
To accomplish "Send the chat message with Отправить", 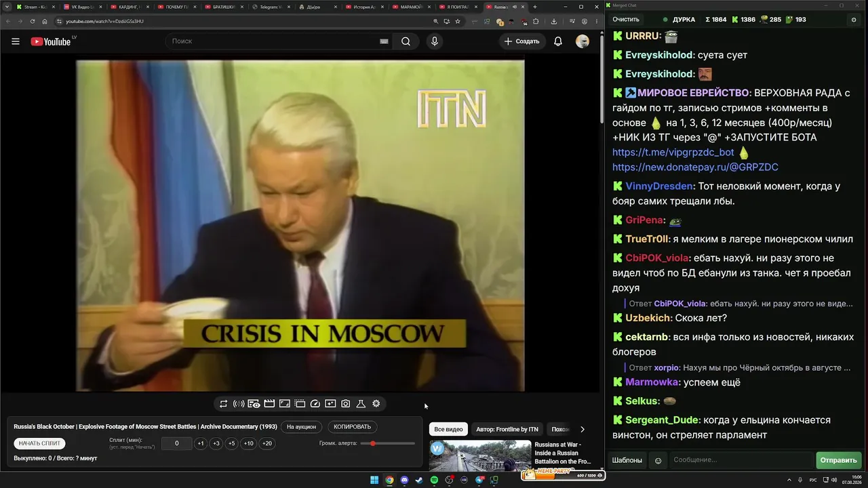I will point(839,460).
